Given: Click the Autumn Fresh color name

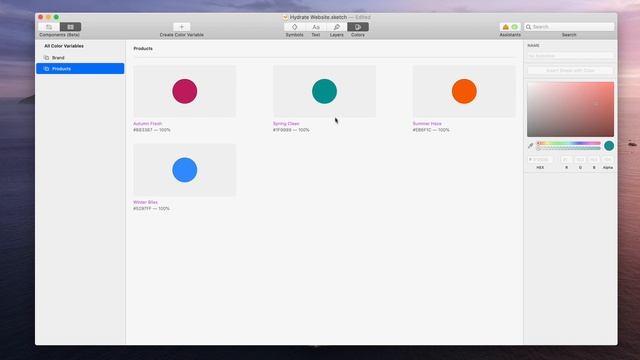Looking at the screenshot, I should click(x=147, y=123).
